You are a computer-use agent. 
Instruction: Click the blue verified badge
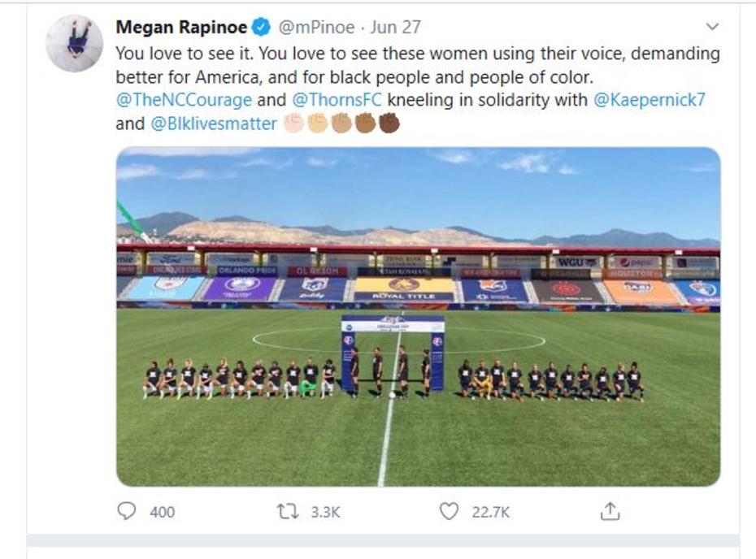coord(261,27)
